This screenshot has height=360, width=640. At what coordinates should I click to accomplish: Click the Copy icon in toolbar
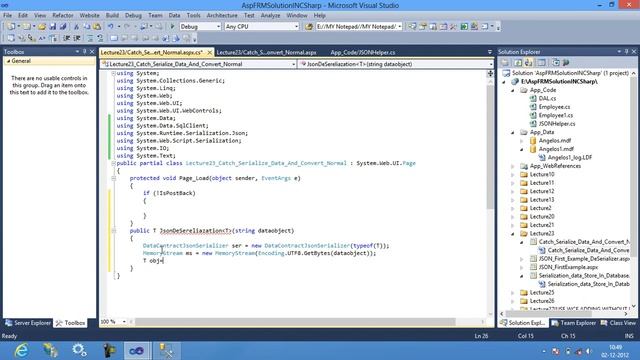[x=87, y=27]
